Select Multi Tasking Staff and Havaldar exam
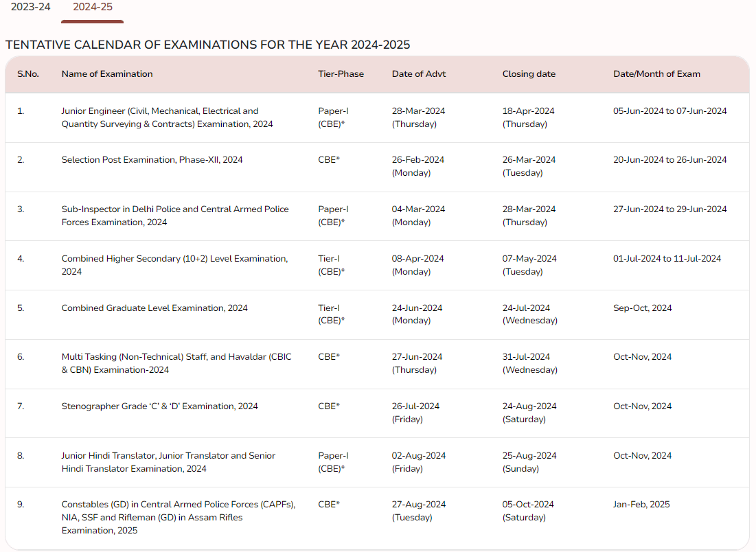The height and width of the screenshot is (552, 756). [176, 363]
